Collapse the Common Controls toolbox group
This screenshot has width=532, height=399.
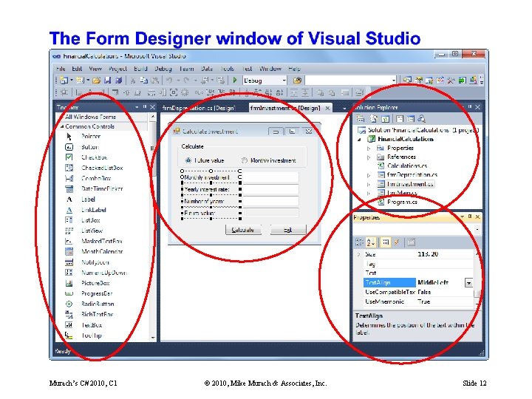pyautogui.click(x=62, y=126)
